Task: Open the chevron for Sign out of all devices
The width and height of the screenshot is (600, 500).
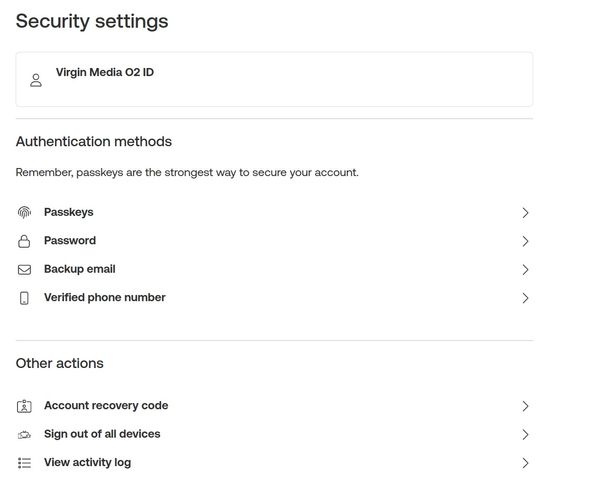Action: [525, 435]
